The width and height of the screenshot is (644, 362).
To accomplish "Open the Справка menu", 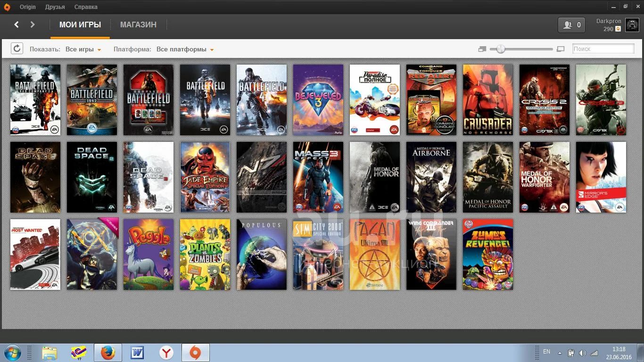I will pyautogui.click(x=86, y=7).
